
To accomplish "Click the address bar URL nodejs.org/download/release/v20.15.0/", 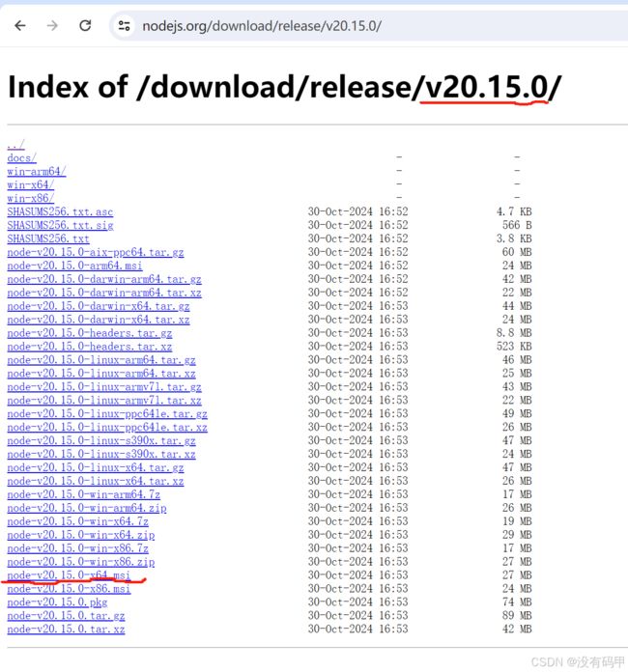I will (x=262, y=26).
